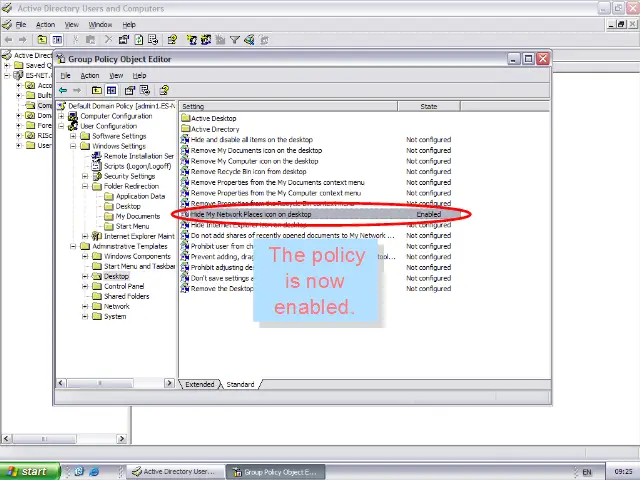Select Scripts (Logon/Logoff) tree item
640x480 pixels.
[x=131, y=166]
